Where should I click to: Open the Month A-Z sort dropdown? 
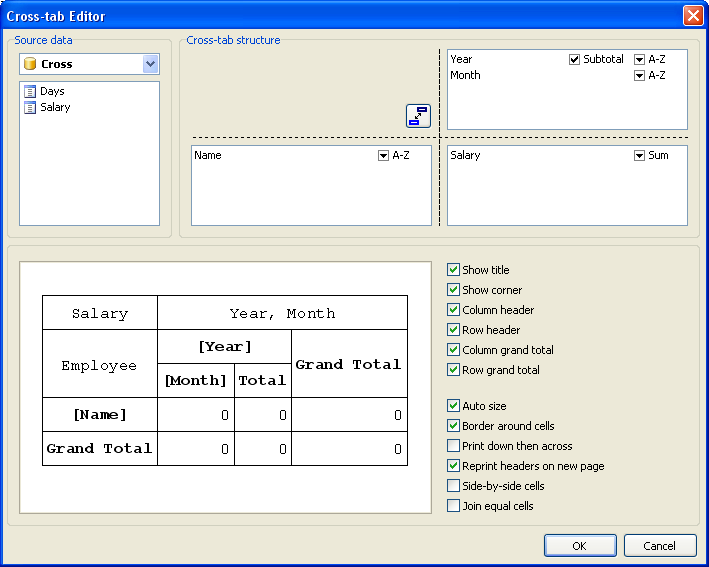[x=640, y=76]
